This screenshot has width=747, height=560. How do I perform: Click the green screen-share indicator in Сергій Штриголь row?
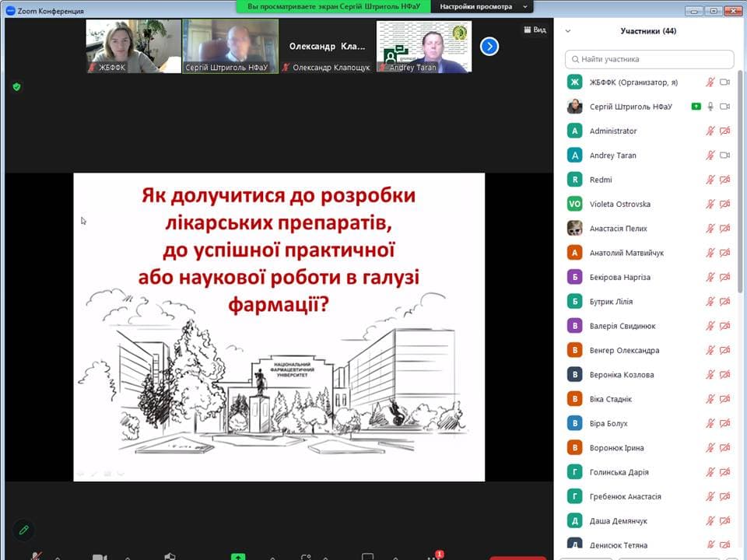[x=696, y=107]
